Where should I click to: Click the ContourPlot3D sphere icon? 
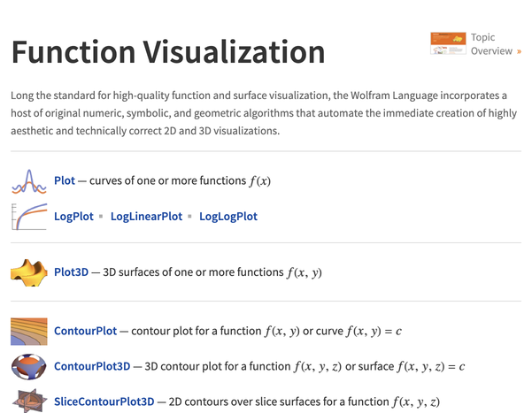[28, 366]
